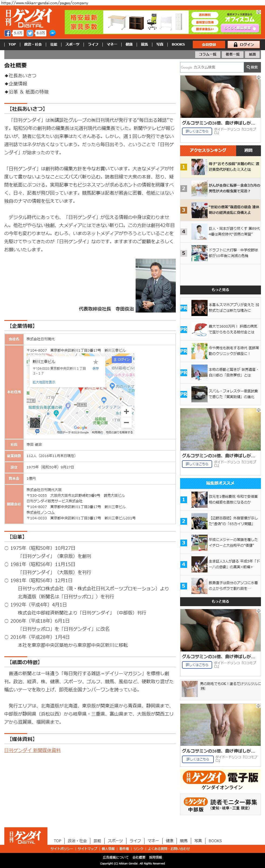Click the footer 日刊ゲンダイ DIGITAL logo
The width and height of the screenshot is (265, 868).
pos(26,837)
